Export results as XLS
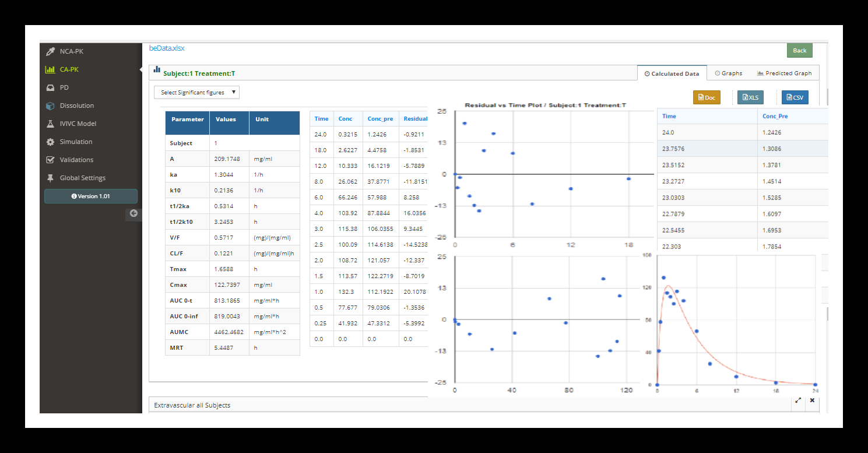Image resolution: width=868 pixels, height=453 pixels. click(x=750, y=97)
